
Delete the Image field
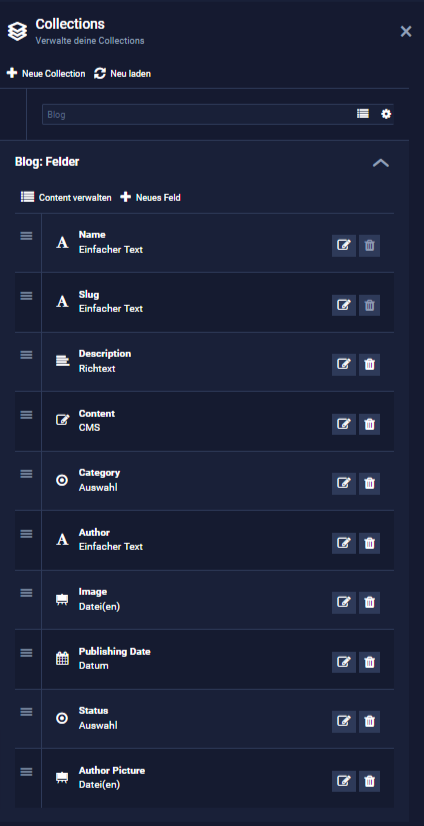click(369, 603)
